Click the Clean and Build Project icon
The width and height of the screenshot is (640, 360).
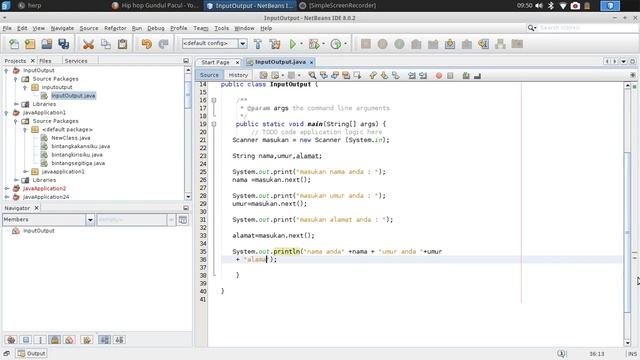coord(275,44)
